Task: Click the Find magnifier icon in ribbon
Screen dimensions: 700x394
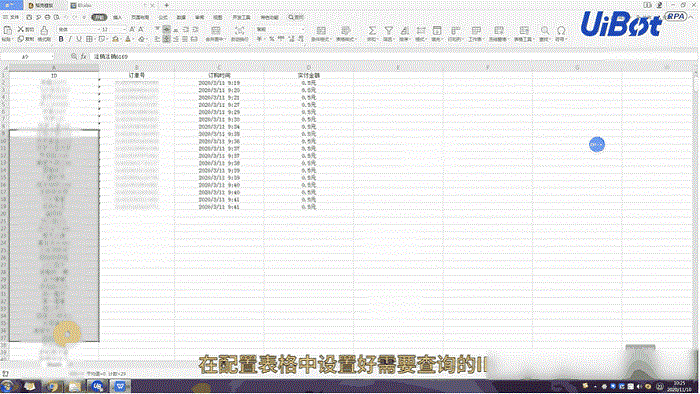Action: pos(545,30)
